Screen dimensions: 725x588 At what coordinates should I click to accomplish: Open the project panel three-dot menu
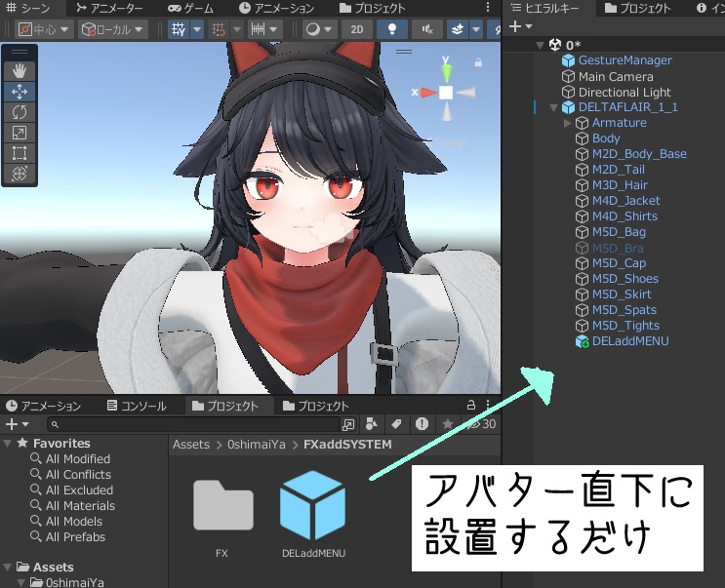coord(488,405)
